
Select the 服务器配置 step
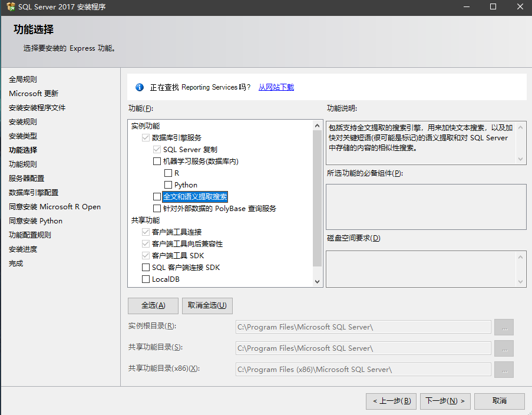point(27,179)
